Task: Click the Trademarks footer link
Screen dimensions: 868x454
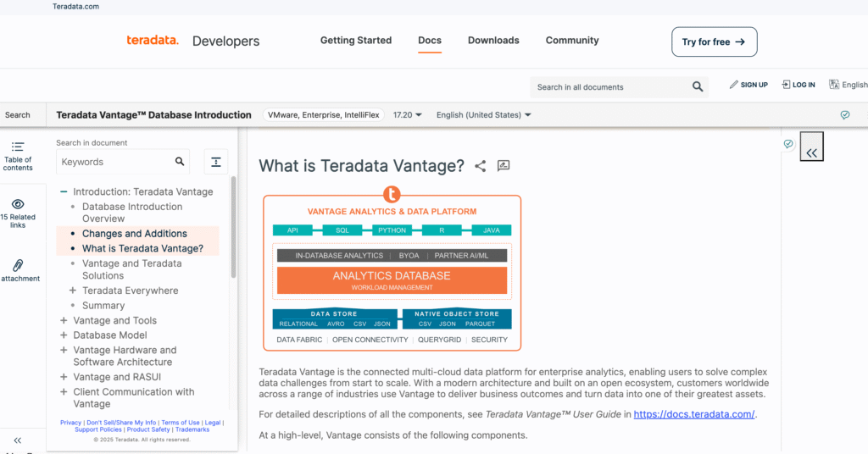Action: tap(192, 429)
